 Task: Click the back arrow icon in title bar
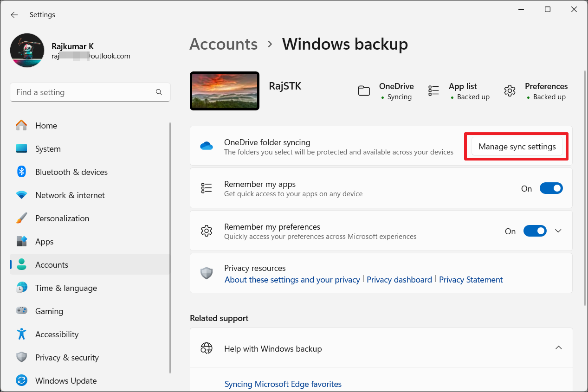click(x=14, y=15)
